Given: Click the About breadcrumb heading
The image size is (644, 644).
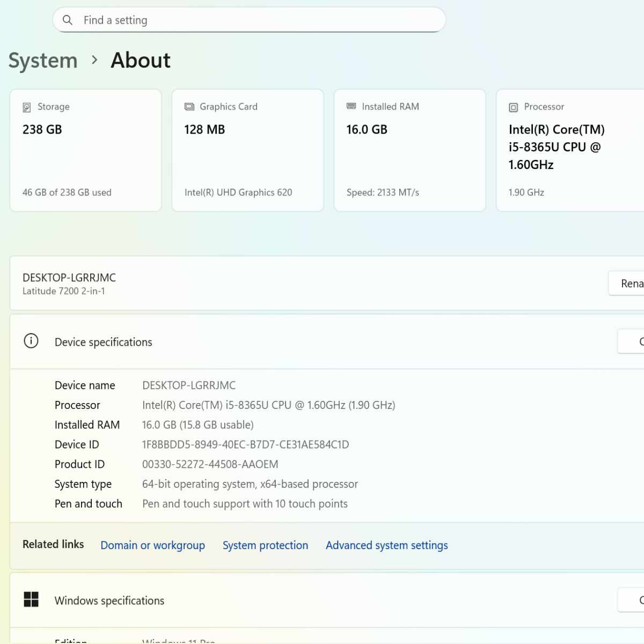Looking at the screenshot, I should (x=141, y=60).
